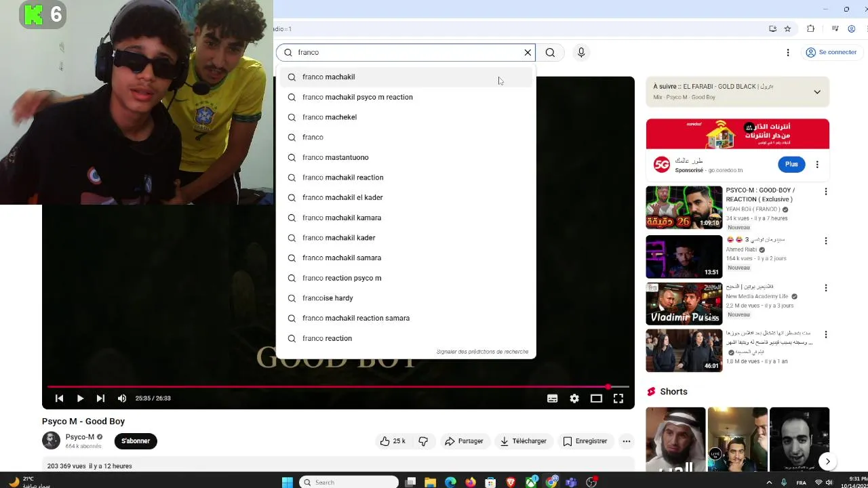Image resolution: width=868 pixels, height=488 pixels.
Task: Click the cast/install icon in address bar
Action: click(x=772, y=28)
